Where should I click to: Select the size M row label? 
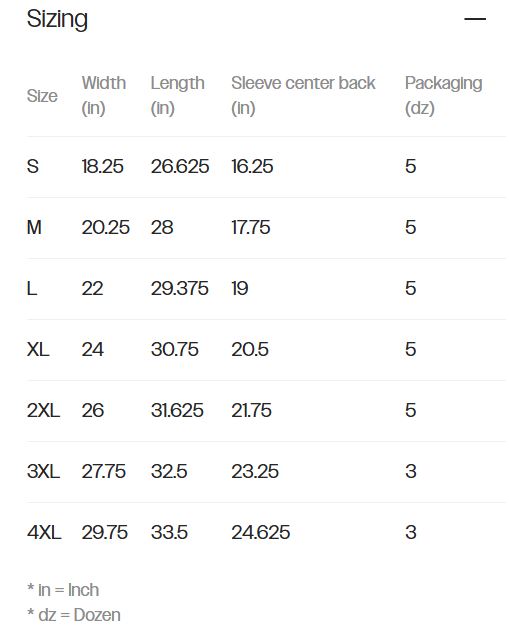point(34,227)
